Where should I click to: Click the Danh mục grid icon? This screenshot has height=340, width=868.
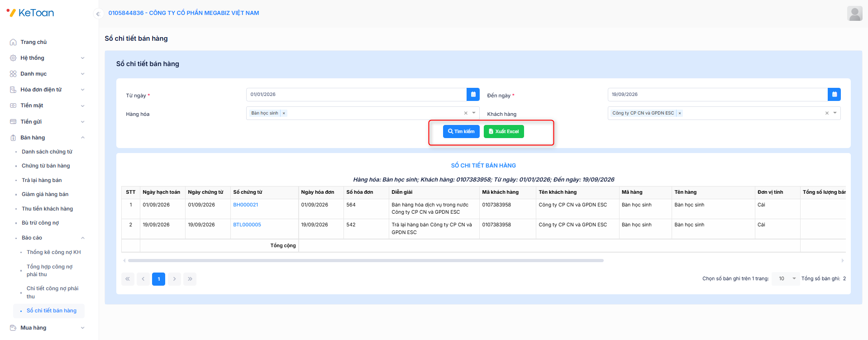click(x=13, y=74)
